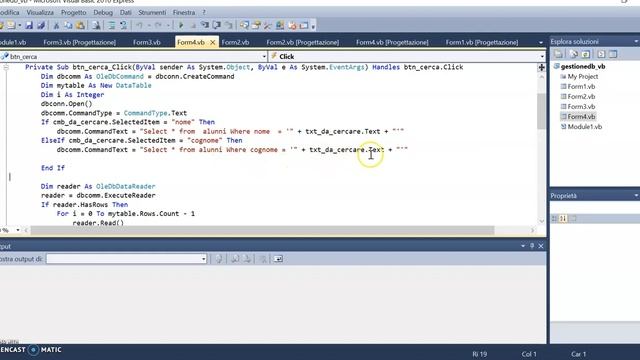Select My Project in Esplora soluzioni
This screenshot has width=640, height=360.
pyautogui.click(x=582, y=76)
